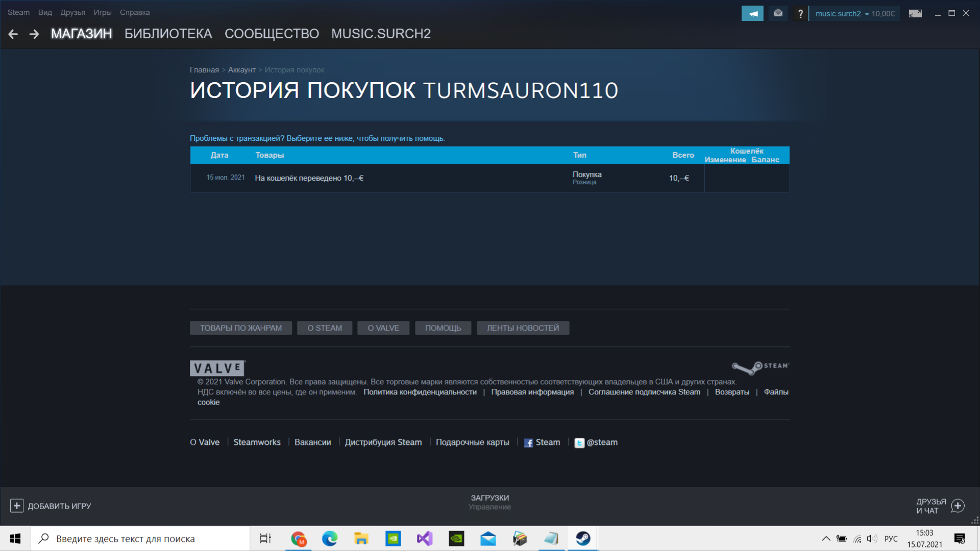This screenshot has height=551, width=980.
Task: Open Возвраты link
Action: point(732,392)
